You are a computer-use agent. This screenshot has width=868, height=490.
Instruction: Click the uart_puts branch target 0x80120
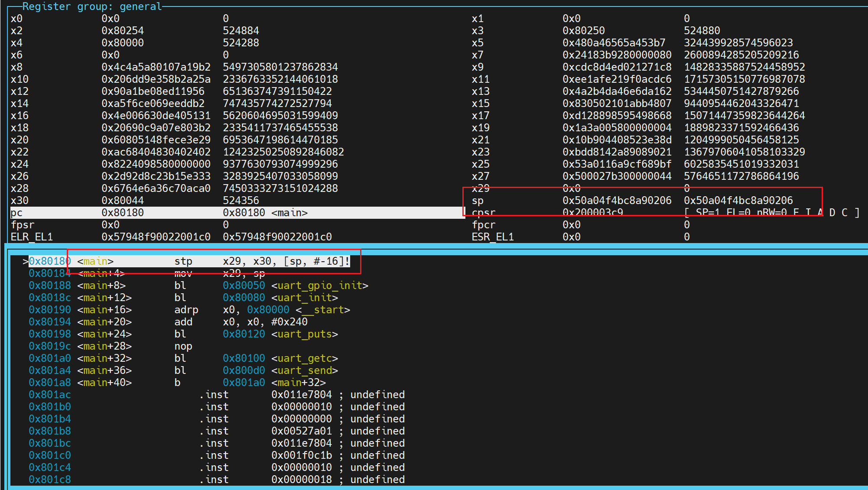[244, 334]
